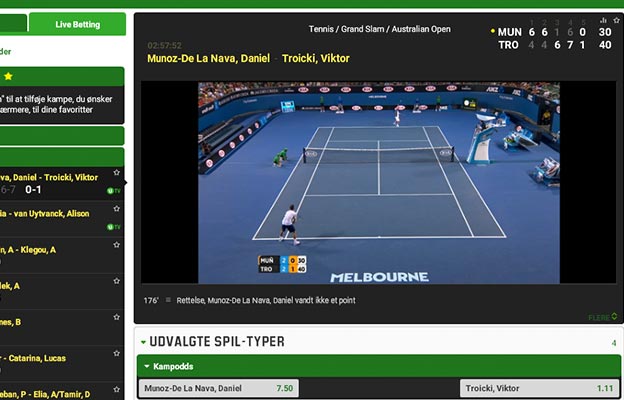This screenshot has height=400, width=624.
Task: Click match timer 02:57:52
Action: click(164, 45)
